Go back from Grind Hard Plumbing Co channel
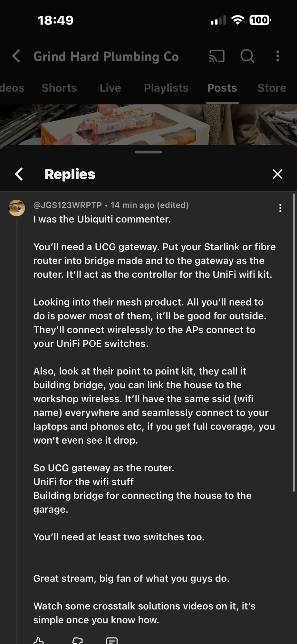297x644 pixels. 16,56
